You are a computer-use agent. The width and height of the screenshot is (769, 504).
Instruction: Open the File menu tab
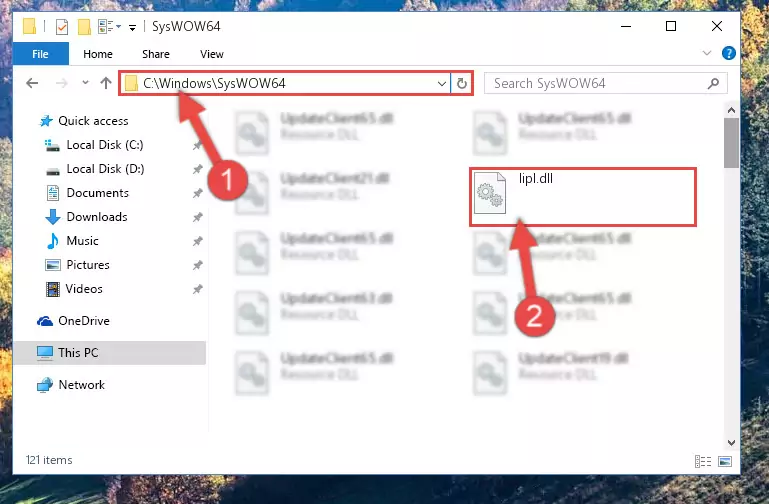point(40,54)
